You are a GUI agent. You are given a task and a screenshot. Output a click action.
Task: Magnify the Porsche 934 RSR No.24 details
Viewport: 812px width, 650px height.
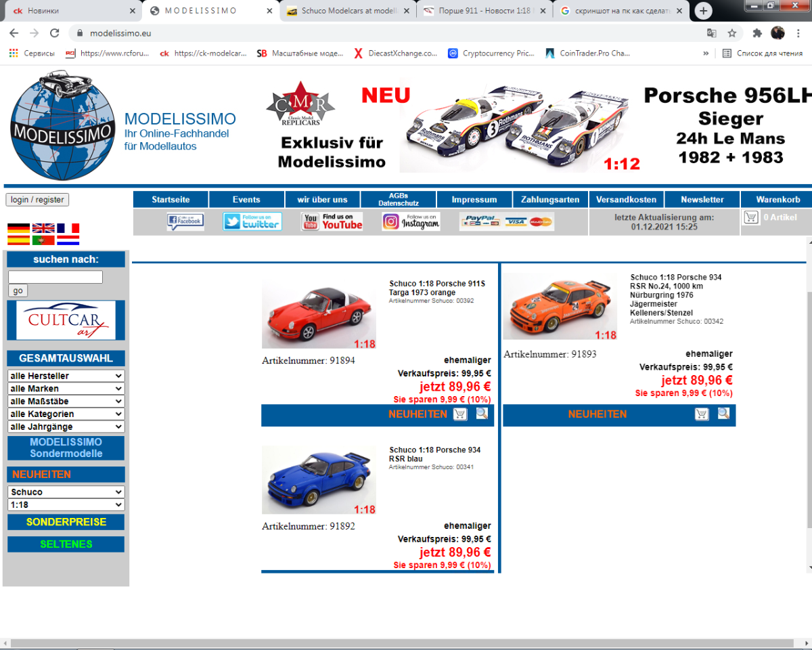(723, 413)
